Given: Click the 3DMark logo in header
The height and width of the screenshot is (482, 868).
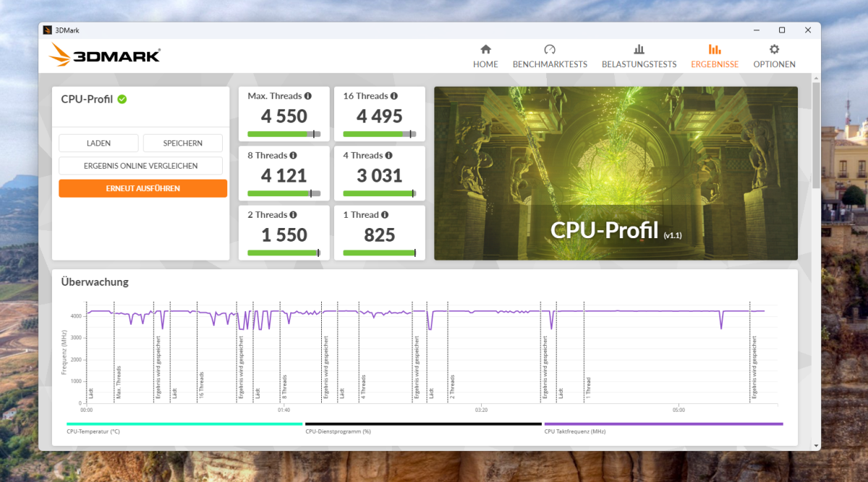Looking at the screenshot, I should [105, 55].
